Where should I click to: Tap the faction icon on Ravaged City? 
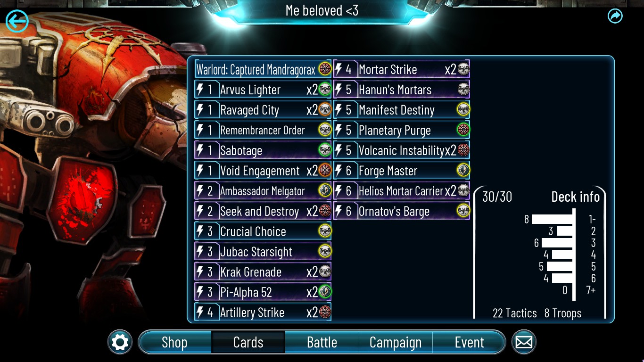click(325, 110)
